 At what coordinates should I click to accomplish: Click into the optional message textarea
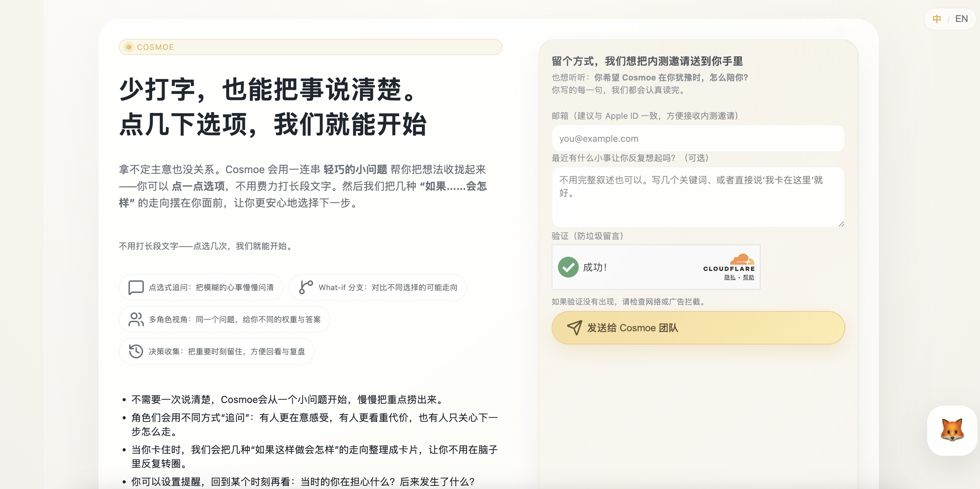tap(698, 197)
